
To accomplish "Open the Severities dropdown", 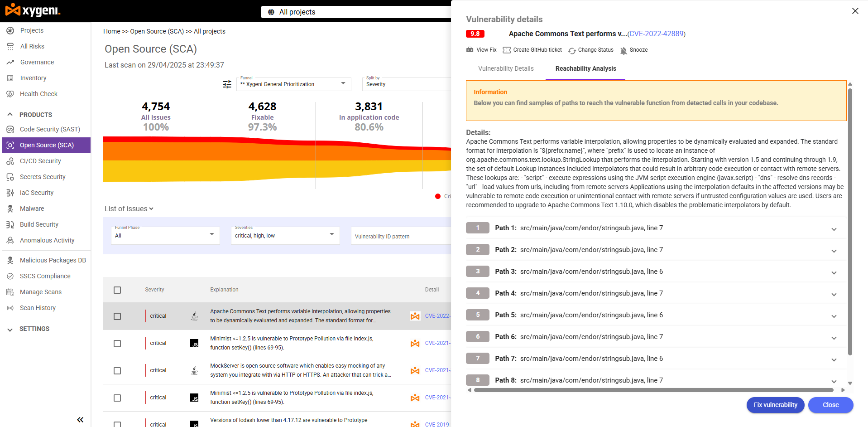I will click(285, 235).
